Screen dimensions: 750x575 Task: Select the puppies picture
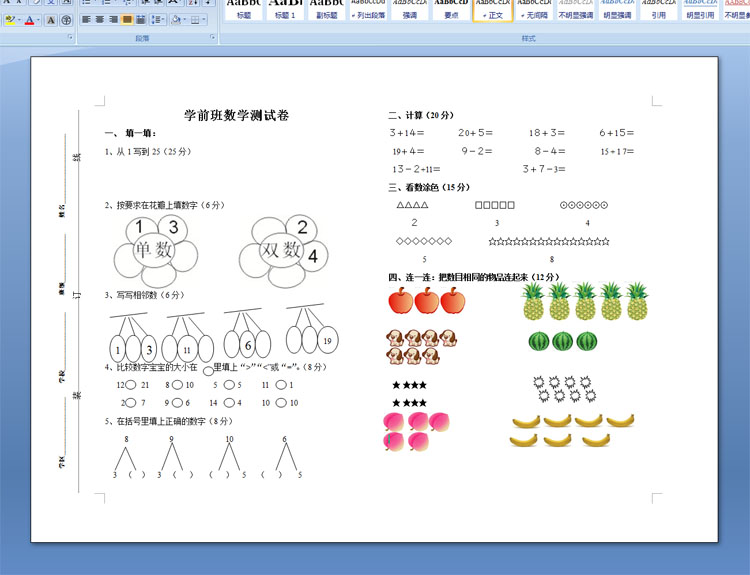pos(421,347)
